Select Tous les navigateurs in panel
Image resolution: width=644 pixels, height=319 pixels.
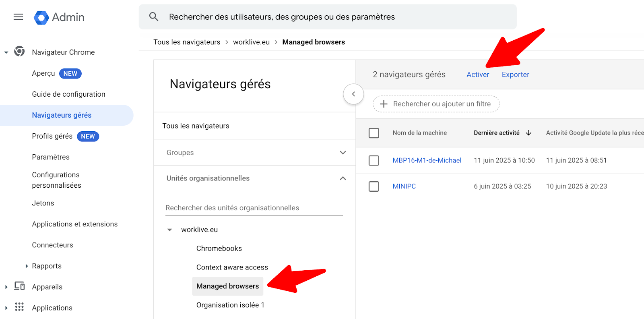click(x=196, y=126)
